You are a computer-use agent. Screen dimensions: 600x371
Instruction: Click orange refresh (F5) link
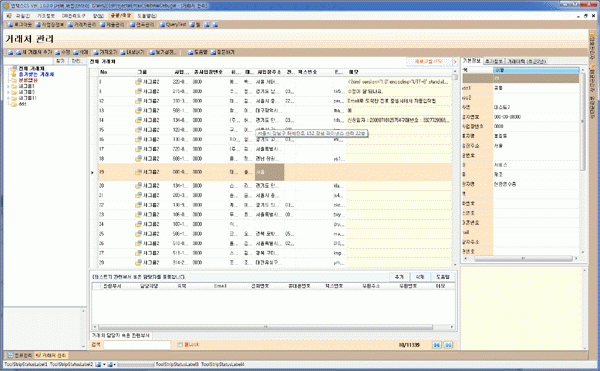[429, 62]
